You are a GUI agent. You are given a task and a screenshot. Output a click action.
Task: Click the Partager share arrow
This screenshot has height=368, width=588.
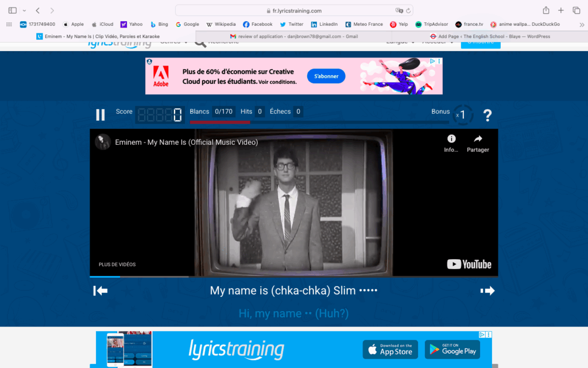tap(478, 143)
